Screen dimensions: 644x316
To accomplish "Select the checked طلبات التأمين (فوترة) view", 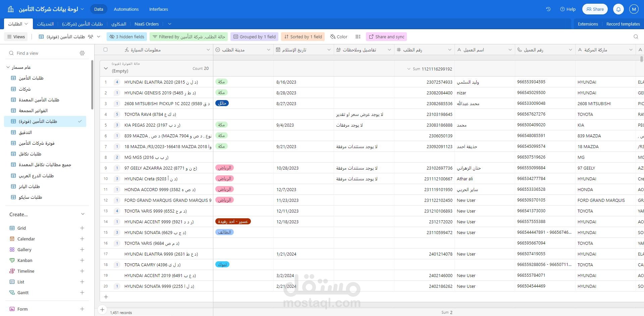I will pos(45,122).
